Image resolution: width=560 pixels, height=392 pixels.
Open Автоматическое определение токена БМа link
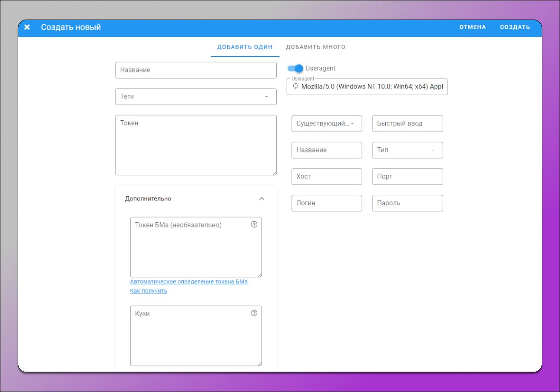coord(189,281)
